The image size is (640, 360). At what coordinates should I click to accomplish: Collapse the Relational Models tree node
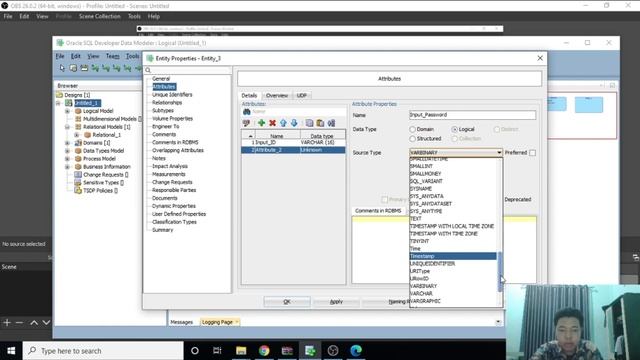67,127
